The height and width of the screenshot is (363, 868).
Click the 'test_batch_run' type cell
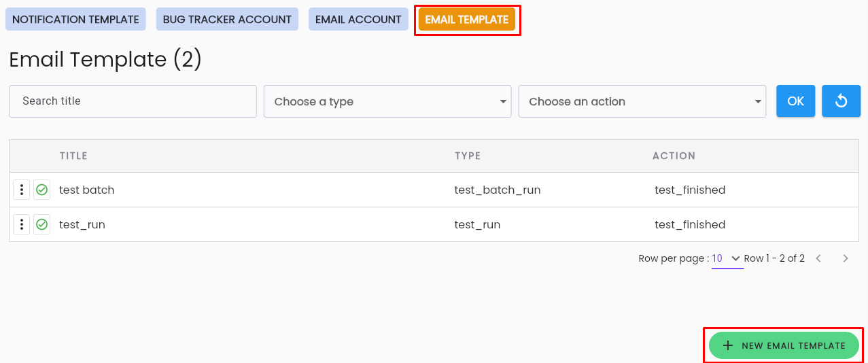(x=498, y=190)
